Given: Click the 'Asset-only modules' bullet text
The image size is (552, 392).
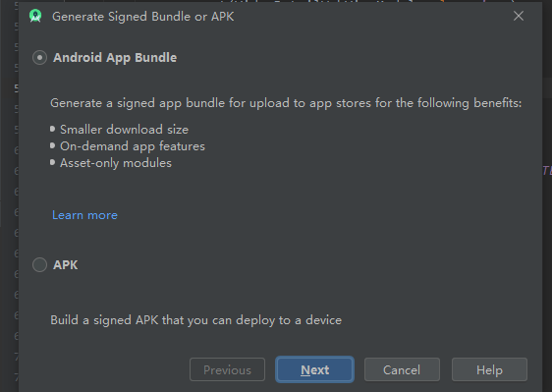Looking at the screenshot, I should tap(116, 163).
